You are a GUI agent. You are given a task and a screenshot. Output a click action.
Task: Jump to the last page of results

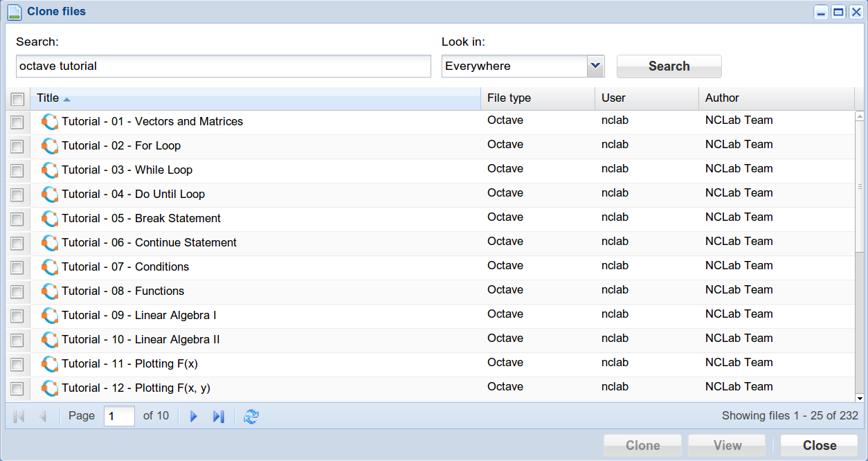[x=219, y=416]
